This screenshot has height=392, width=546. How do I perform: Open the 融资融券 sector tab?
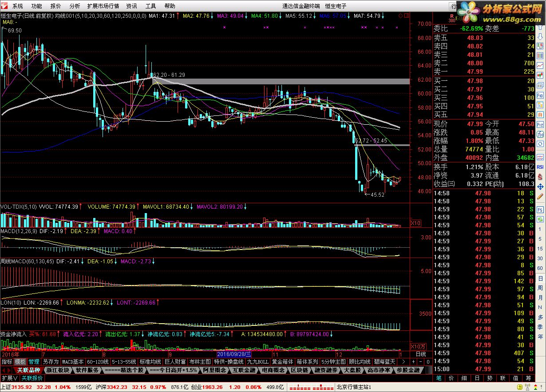[326, 370]
